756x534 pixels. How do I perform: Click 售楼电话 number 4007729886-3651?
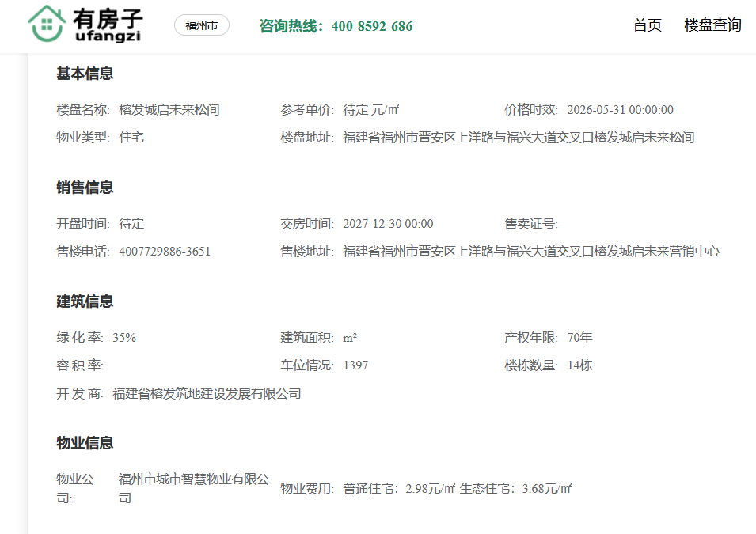tap(165, 252)
